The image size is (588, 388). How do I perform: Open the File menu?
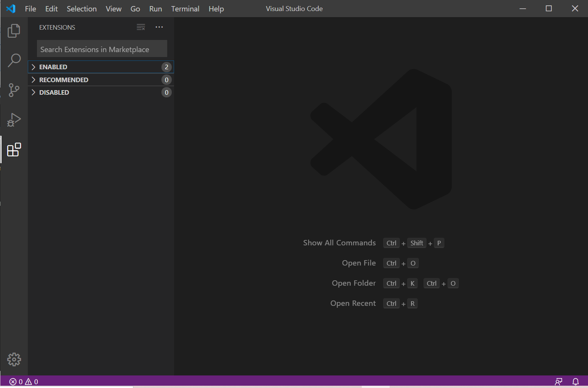click(x=30, y=9)
